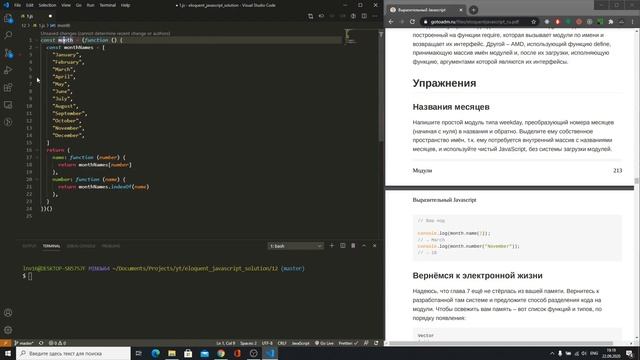
Task: Click the Windows taskbar search box
Action: 73,353
